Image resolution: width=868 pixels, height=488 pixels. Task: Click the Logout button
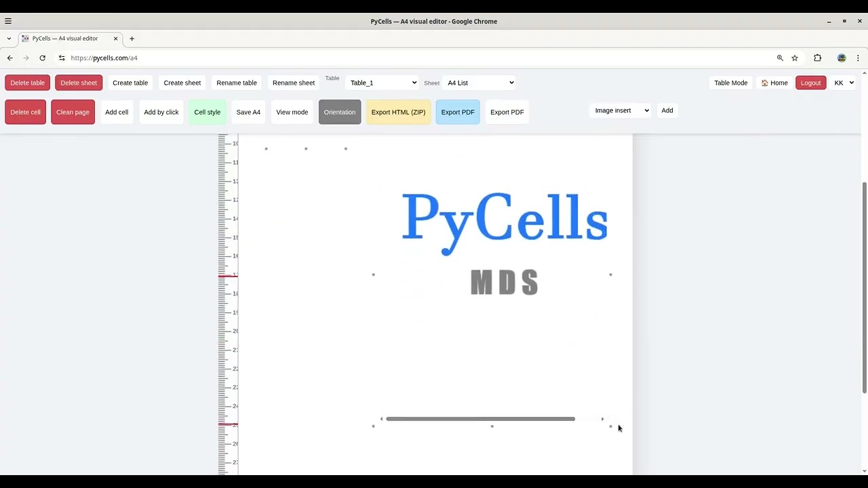(811, 83)
